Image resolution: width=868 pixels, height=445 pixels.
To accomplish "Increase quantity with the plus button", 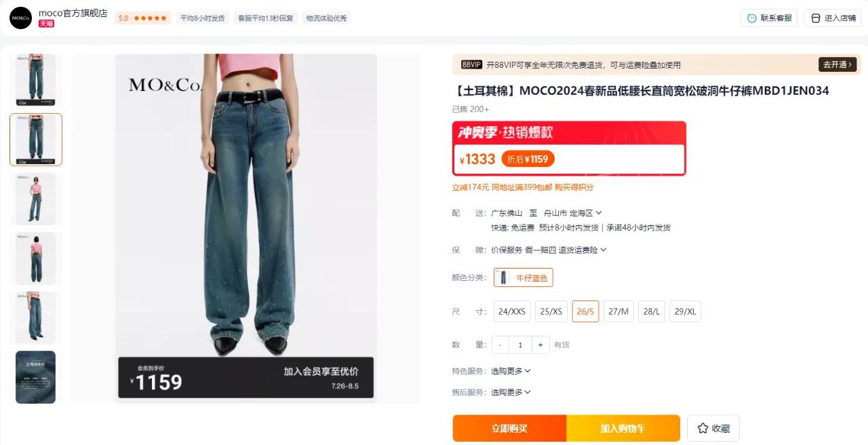I will coord(540,345).
